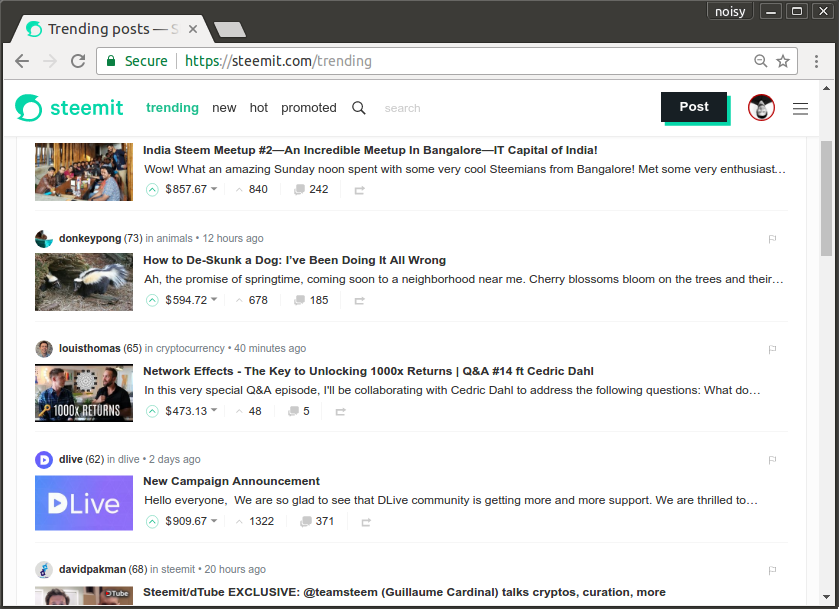Open Chrome's three-dot menu
This screenshot has height=609, width=839.
(817, 61)
